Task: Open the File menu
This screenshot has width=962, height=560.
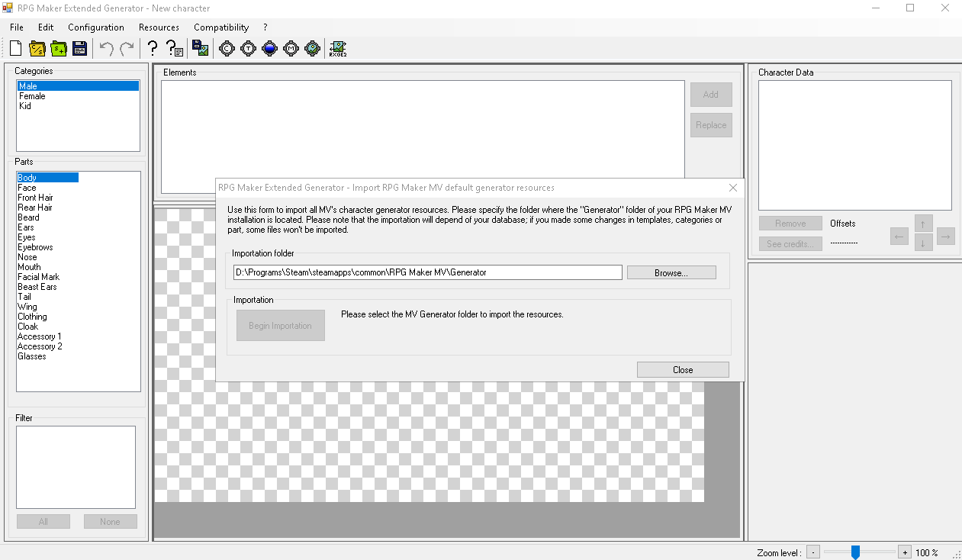Action: pyautogui.click(x=17, y=27)
